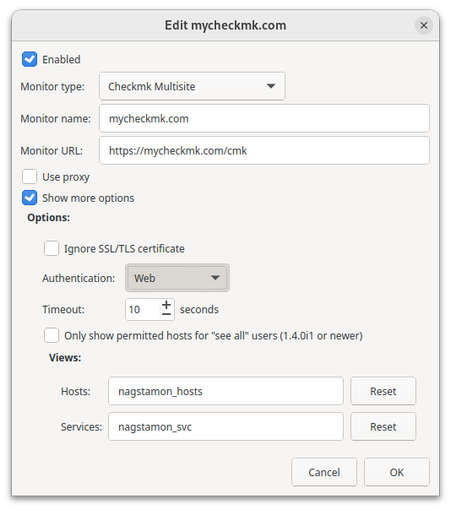This screenshot has height=510, width=451.
Task: Click into the Monitor URL field
Action: (264, 151)
